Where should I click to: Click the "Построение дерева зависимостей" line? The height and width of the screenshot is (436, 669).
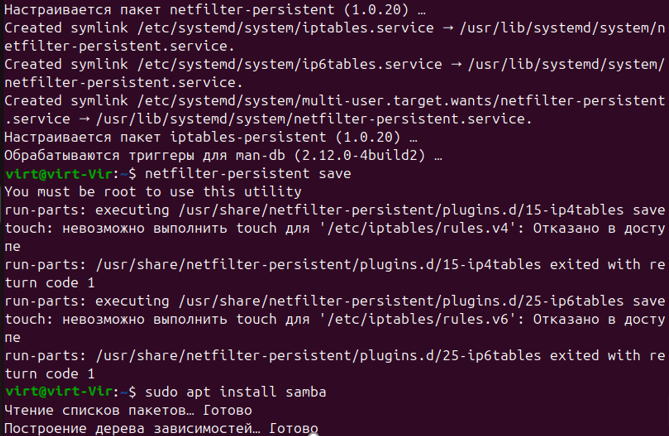point(161,428)
